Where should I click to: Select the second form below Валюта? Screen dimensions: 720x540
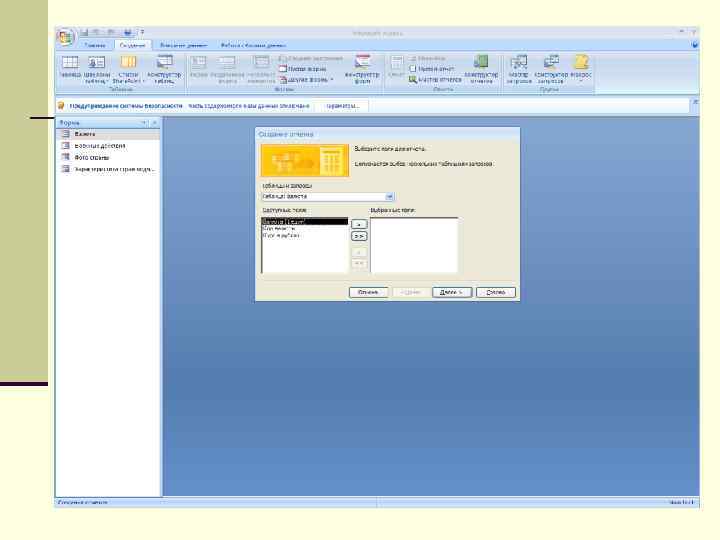tap(108, 146)
